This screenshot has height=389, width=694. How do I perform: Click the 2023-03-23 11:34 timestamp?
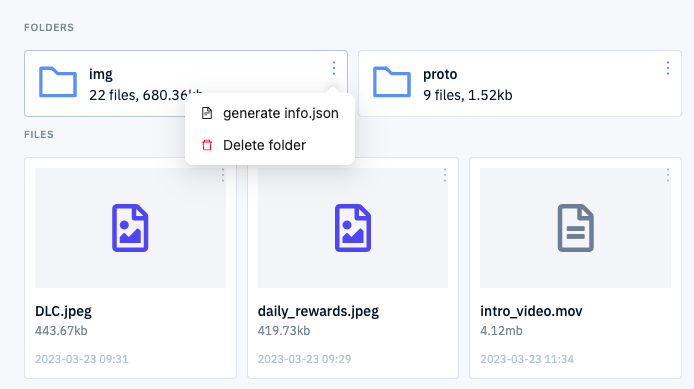(x=527, y=359)
